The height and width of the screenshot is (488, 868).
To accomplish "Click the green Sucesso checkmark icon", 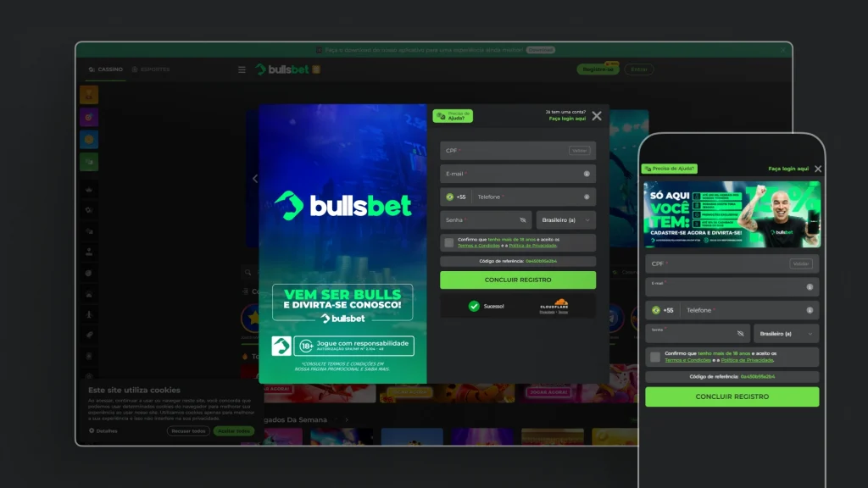I will [x=474, y=306].
